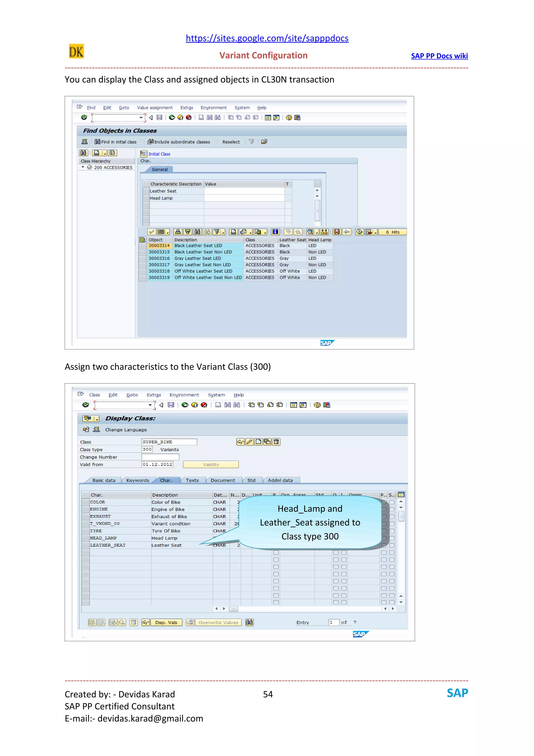Open the command field dropdown in Display Class window

[x=150, y=405]
